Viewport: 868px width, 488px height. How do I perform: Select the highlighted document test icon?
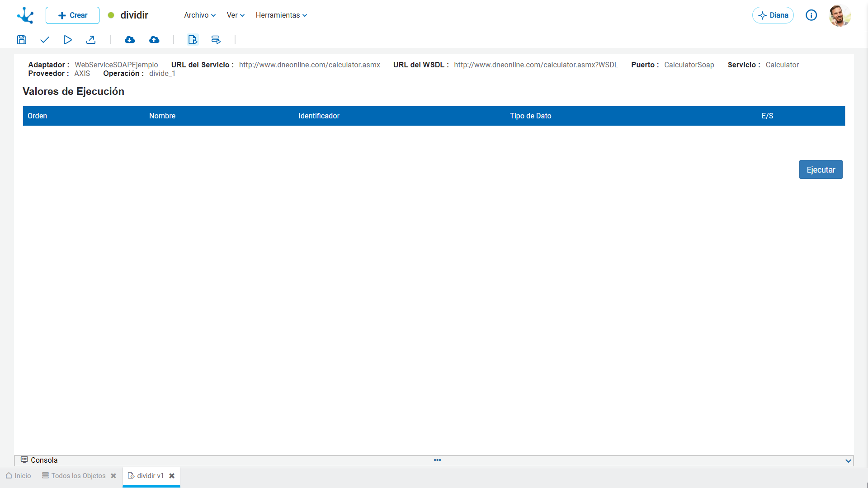coord(193,40)
